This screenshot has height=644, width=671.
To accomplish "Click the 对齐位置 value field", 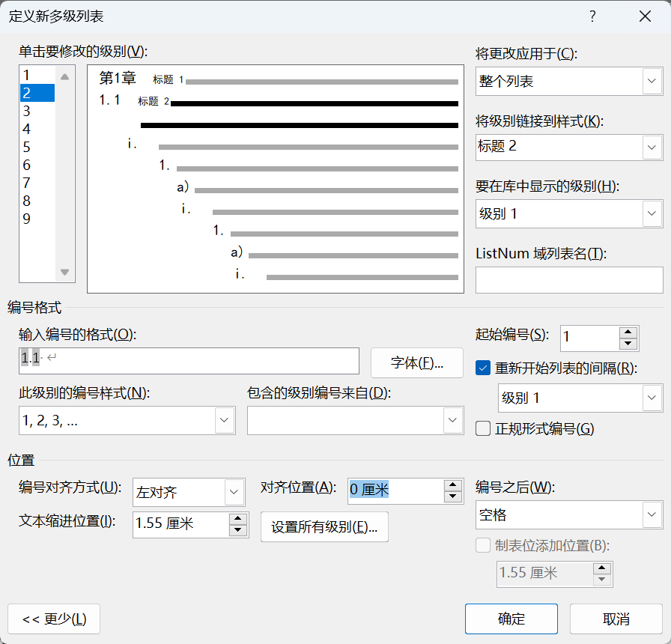I will pyautogui.click(x=396, y=490).
